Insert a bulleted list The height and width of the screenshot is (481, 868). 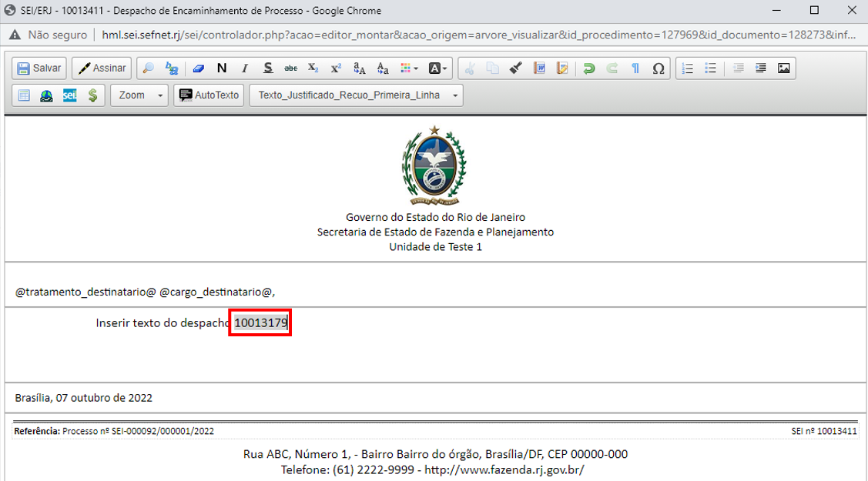pos(711,68)
